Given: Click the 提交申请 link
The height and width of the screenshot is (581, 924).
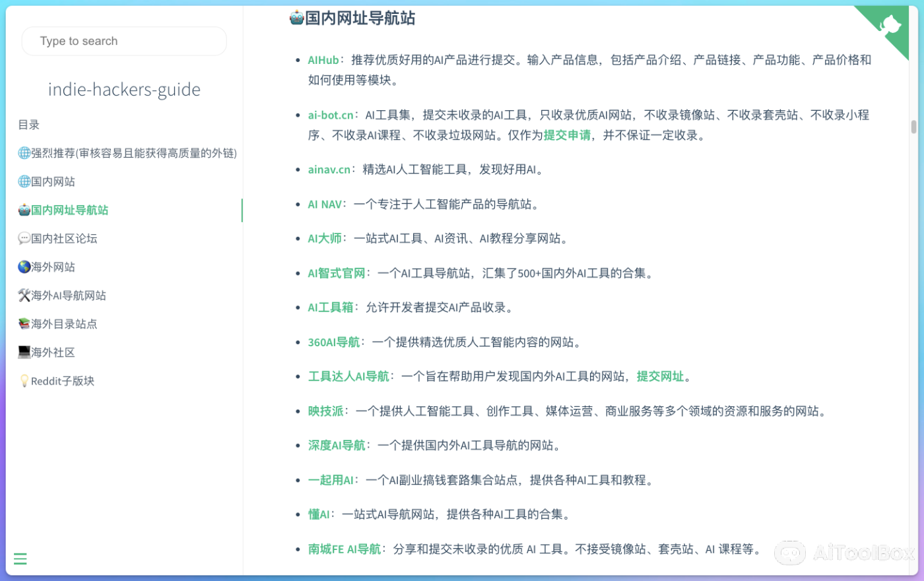Looking at the screenshot, I should click(x=568, y=135).
